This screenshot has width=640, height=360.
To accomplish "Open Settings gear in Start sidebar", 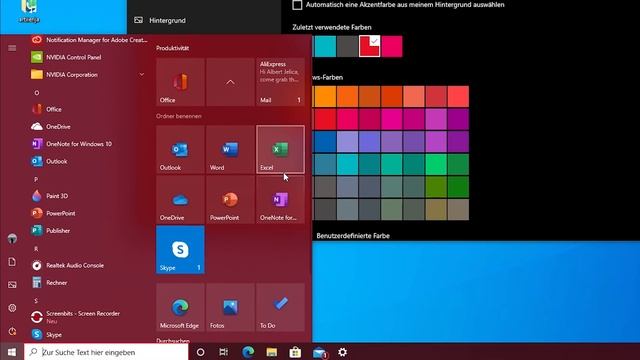I will click(x=12, y=308).
